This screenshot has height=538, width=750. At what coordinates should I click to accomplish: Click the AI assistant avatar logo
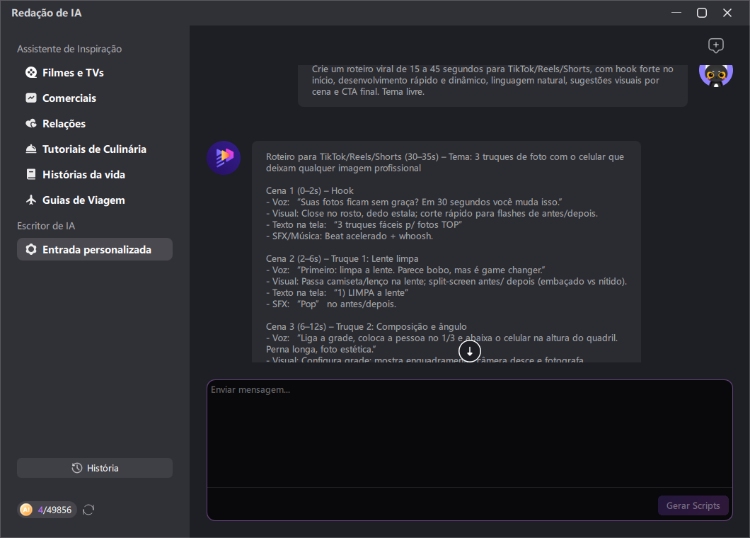(223, 158)
